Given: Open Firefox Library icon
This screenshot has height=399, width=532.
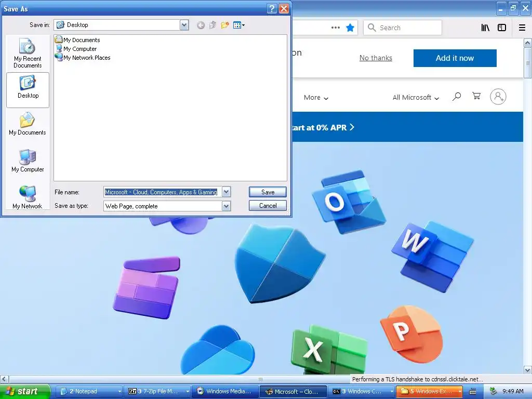Looking at the screenshot, I should pos(486,28).
